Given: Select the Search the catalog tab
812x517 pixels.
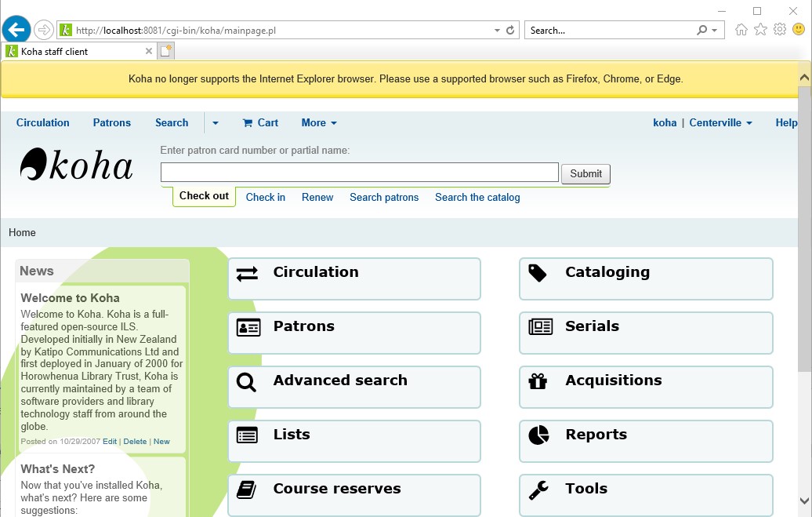Looking at the screenshot, I should (477, 197).
